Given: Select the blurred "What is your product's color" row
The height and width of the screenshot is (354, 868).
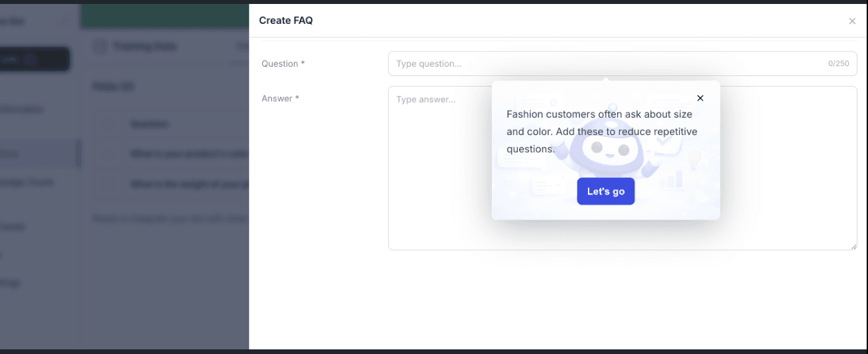Looking at the screenshot, I should 189,154.
